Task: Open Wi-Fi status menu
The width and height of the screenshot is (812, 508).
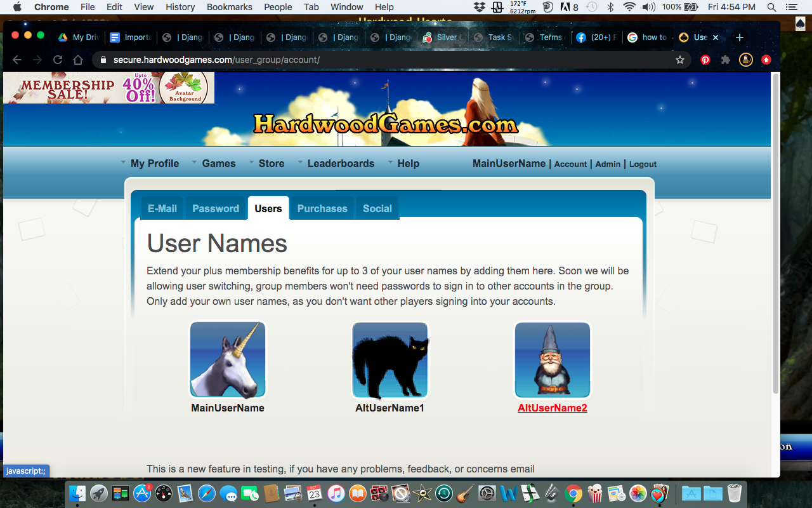Action: pyautogui.click(x=629, y=7)
